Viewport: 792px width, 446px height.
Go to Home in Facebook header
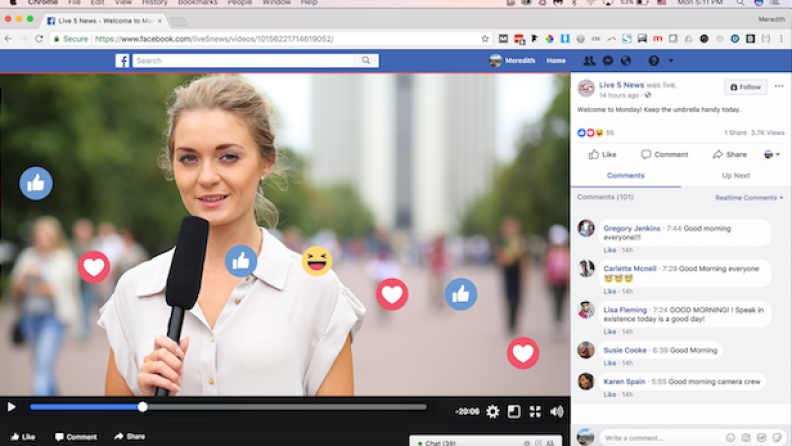[556, 61]
